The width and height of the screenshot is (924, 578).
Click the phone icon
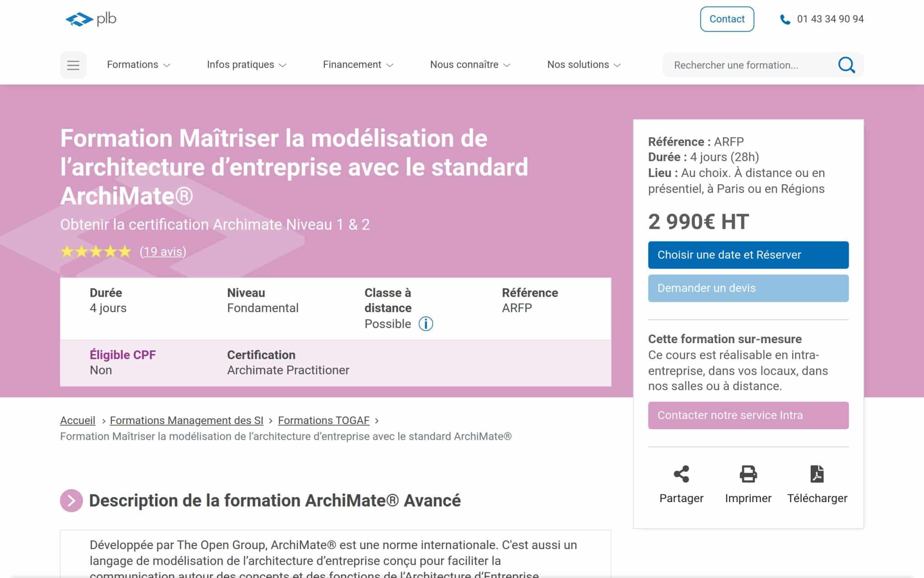(785, 19)
